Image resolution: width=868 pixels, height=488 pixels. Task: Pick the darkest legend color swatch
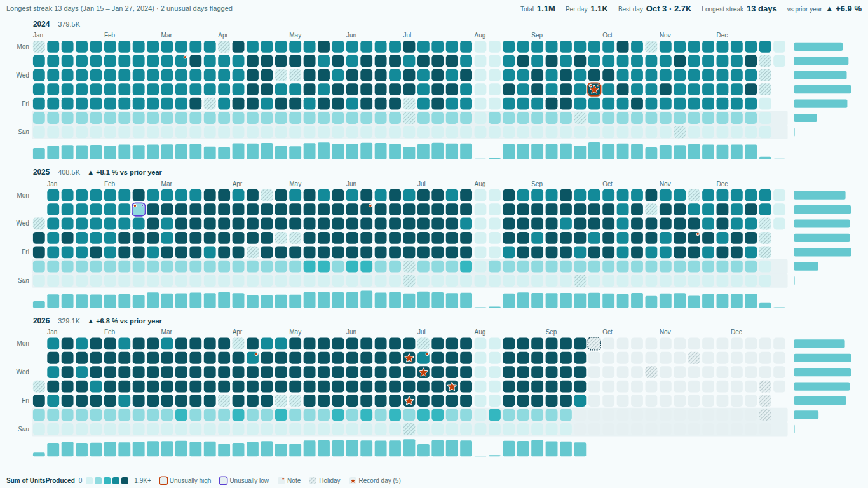125,481
